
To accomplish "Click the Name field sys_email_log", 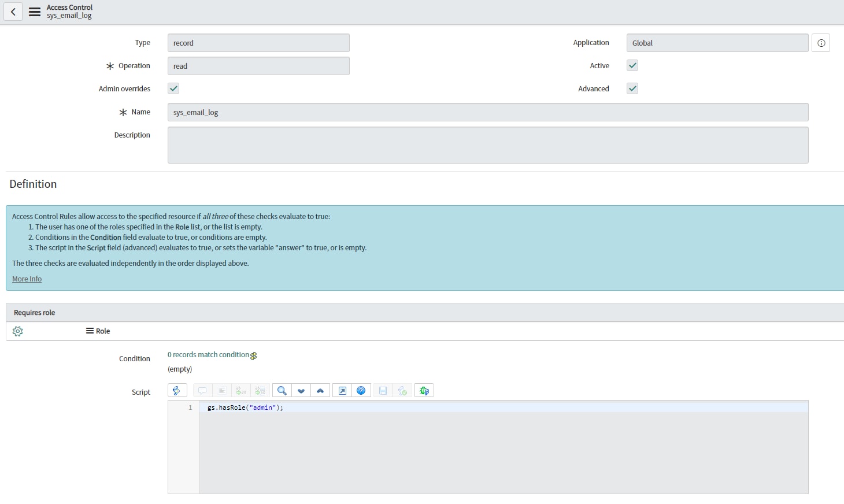I will 488,112.
